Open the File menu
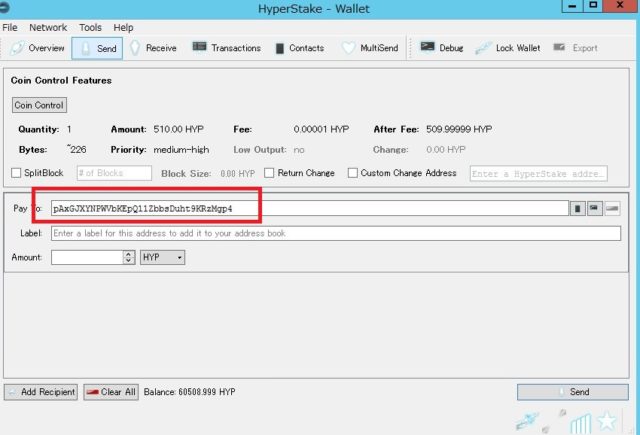The image size is (640, 435). pyautogui.click(x=10, y=27)
